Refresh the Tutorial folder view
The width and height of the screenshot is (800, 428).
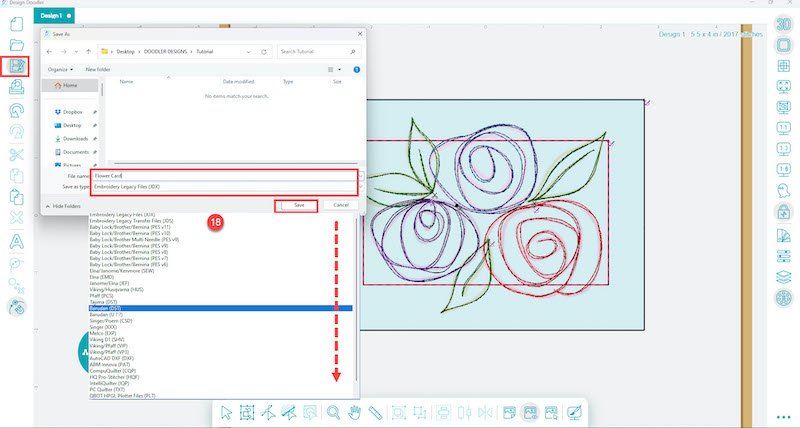(264, 52)
